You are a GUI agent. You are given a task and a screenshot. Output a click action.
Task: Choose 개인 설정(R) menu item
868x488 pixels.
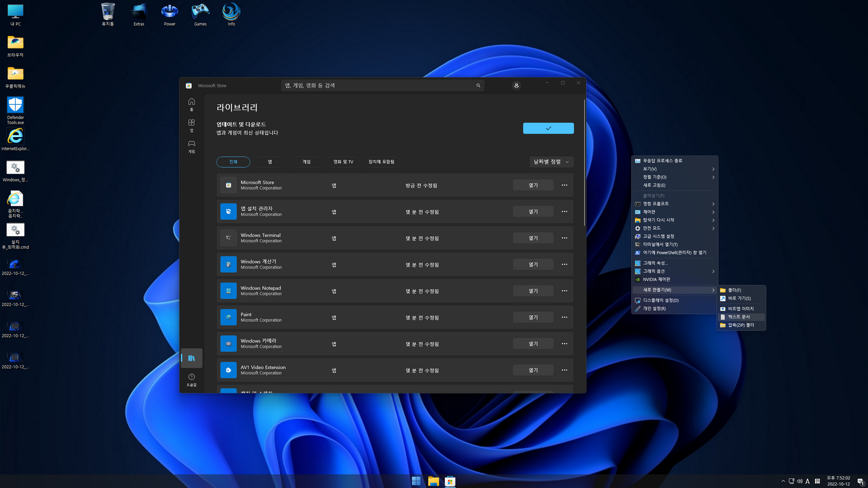click(x=675, y=309)
